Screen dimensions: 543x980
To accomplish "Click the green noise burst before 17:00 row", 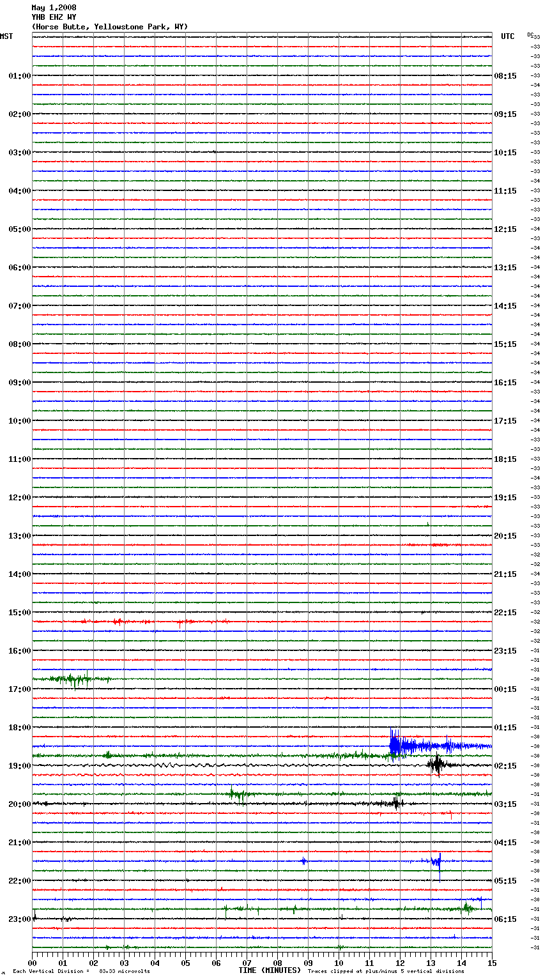I will pyautogui.click(x=72, y=680).
